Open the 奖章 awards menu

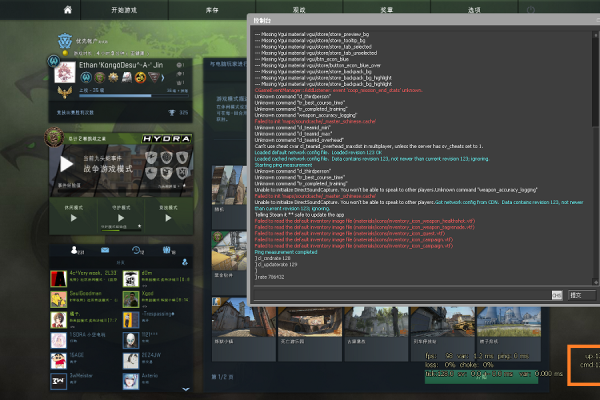386,10
